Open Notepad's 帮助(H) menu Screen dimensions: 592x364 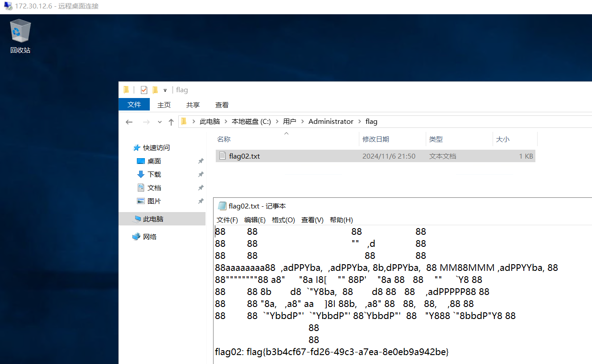(341, 220)
